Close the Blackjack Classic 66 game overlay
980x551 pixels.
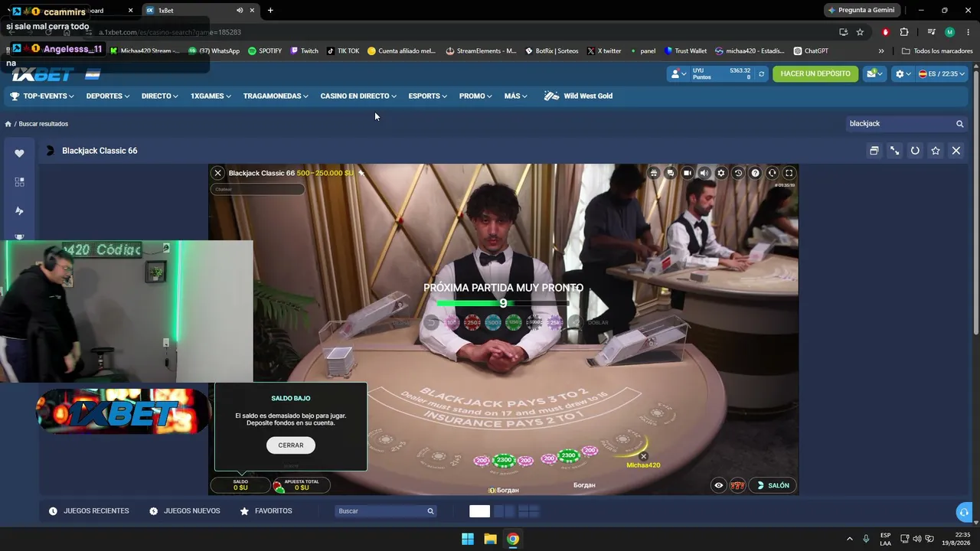218,173
